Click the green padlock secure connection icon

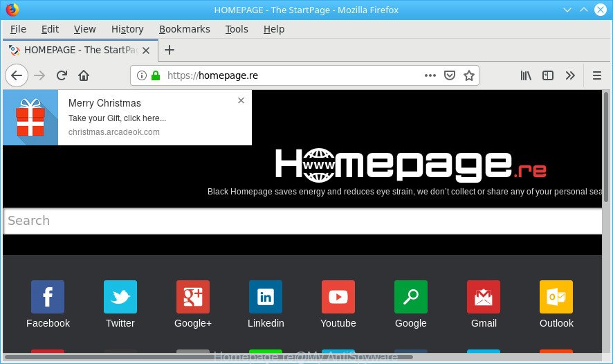click(x=156, y=75)
